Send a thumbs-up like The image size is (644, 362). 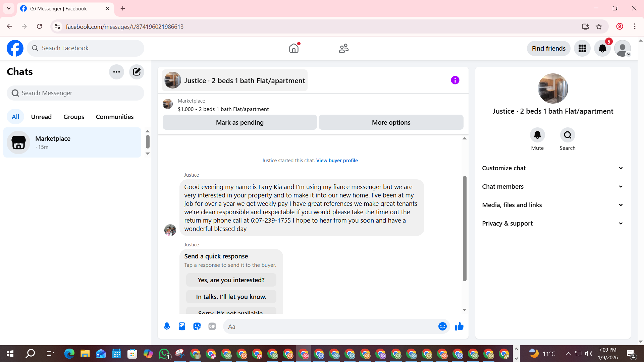click(459, 326)
